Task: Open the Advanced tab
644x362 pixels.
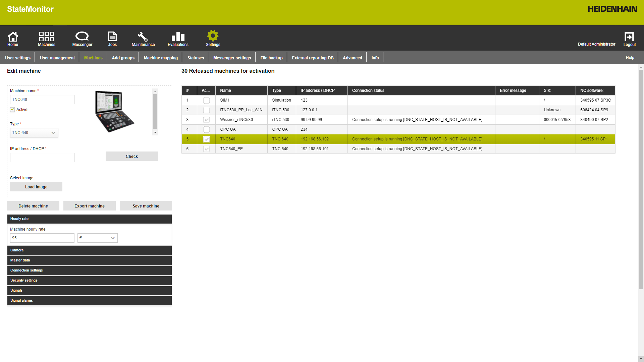Action: 353,58
